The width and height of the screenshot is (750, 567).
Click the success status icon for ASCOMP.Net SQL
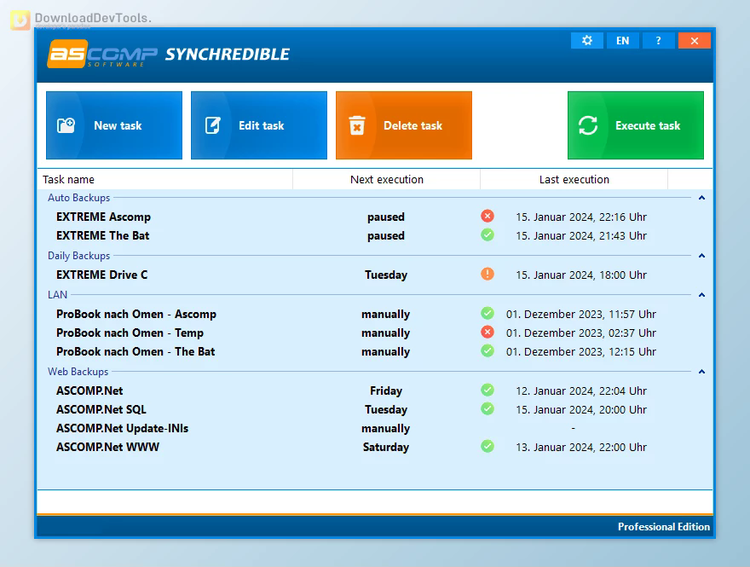(x=487, y=409)
